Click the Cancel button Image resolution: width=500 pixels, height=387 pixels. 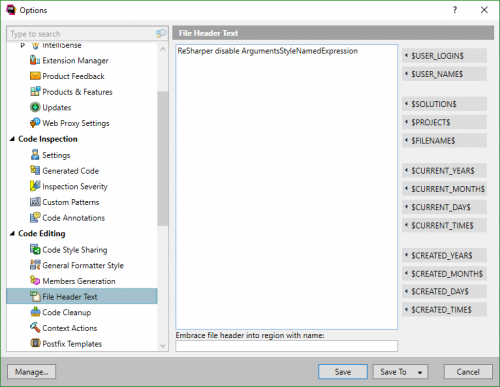tap(468, 372)
